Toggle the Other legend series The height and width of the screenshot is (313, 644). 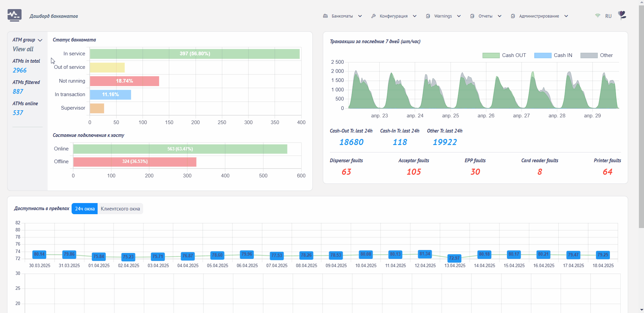pyautogui.click(x=596, y=55)
